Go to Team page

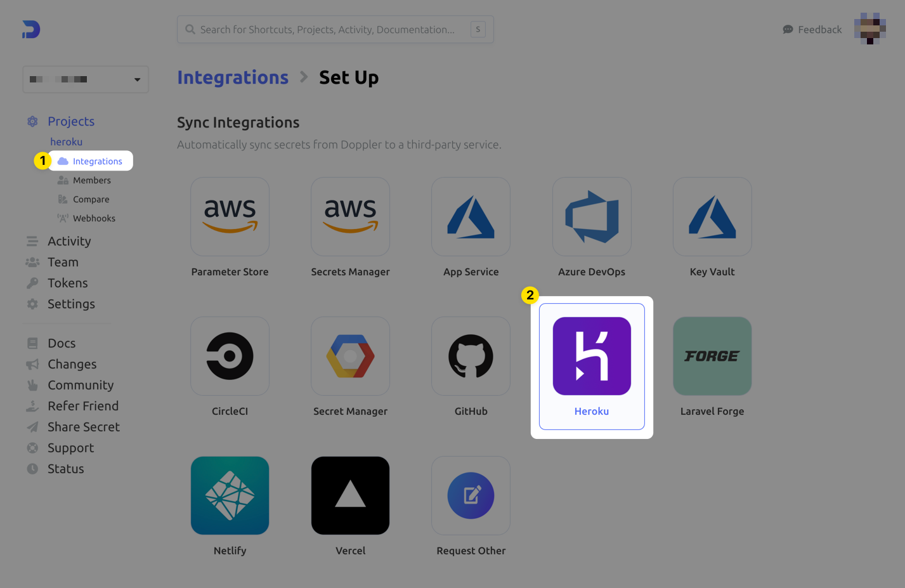point(63,262)
